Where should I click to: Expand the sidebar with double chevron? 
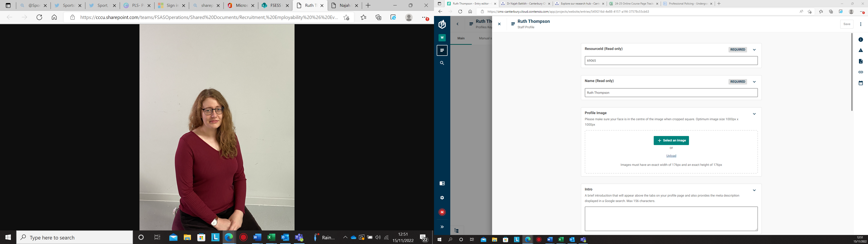tap(442, 227)
